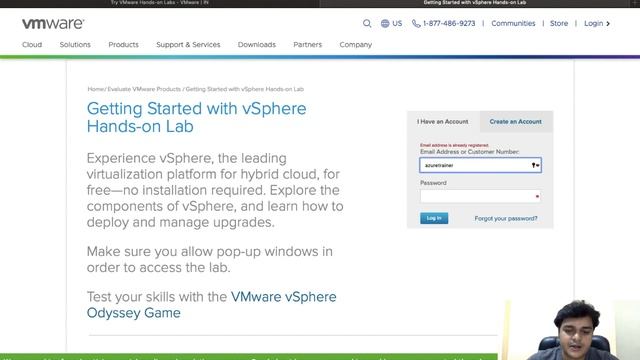Select Getting Started with vSphere Hands-on Lab browser tab

(x=475, y=3)
